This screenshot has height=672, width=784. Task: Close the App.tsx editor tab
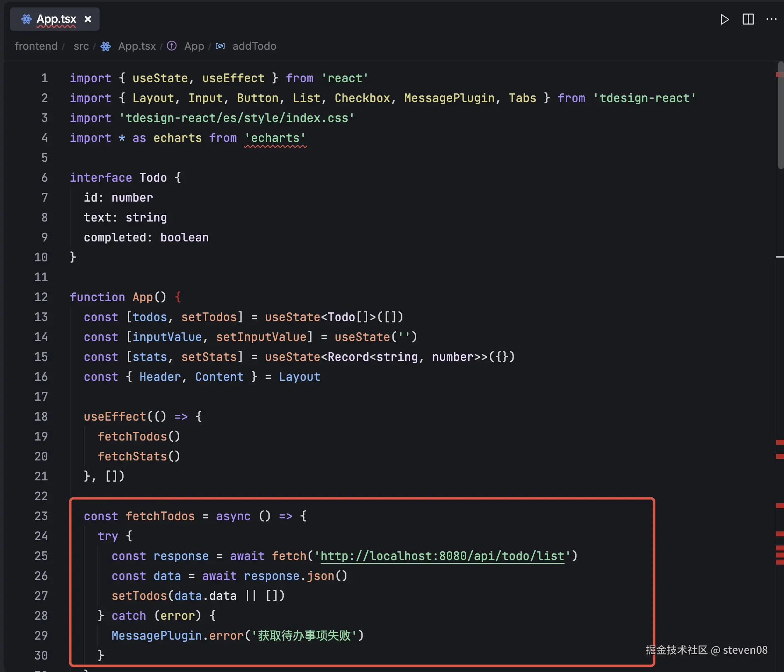(x=88, y=19)
